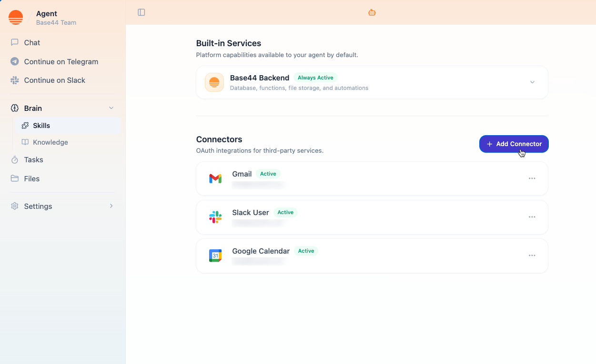Collapse the Brain section chevron
This screenshot has width=596, height=364.
(111, 108)
